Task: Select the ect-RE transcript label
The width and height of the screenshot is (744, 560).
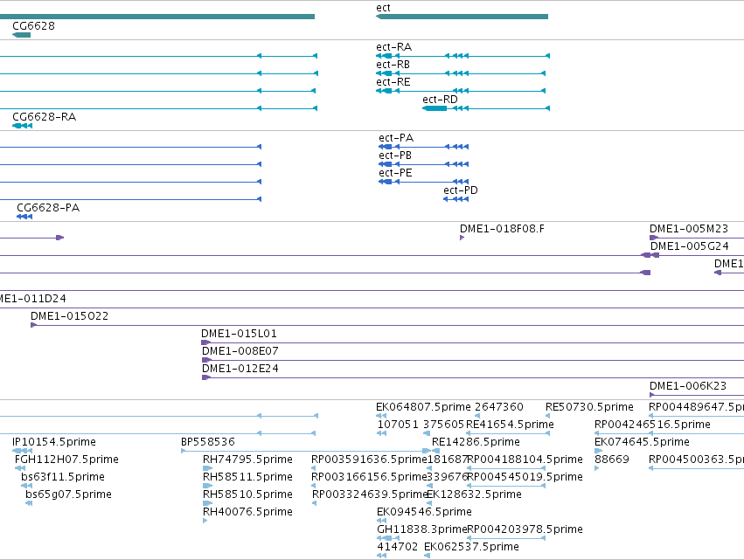Action: click(x=393, y=82)
